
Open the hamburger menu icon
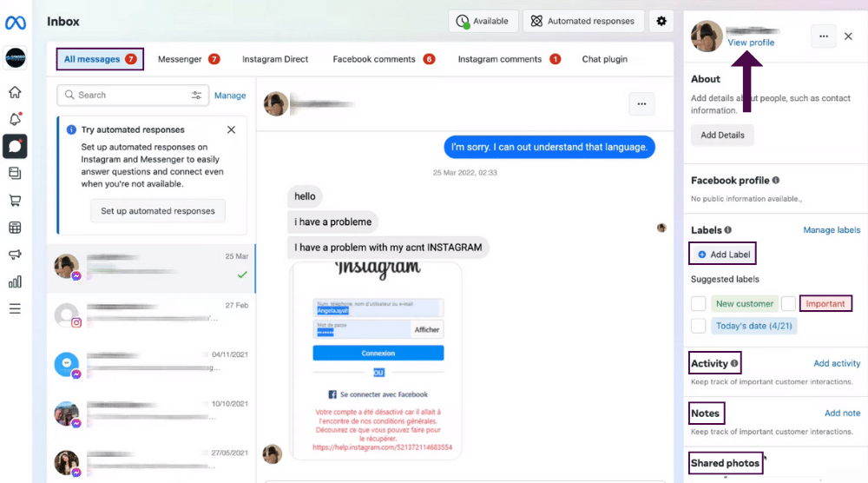click(15, 308)
